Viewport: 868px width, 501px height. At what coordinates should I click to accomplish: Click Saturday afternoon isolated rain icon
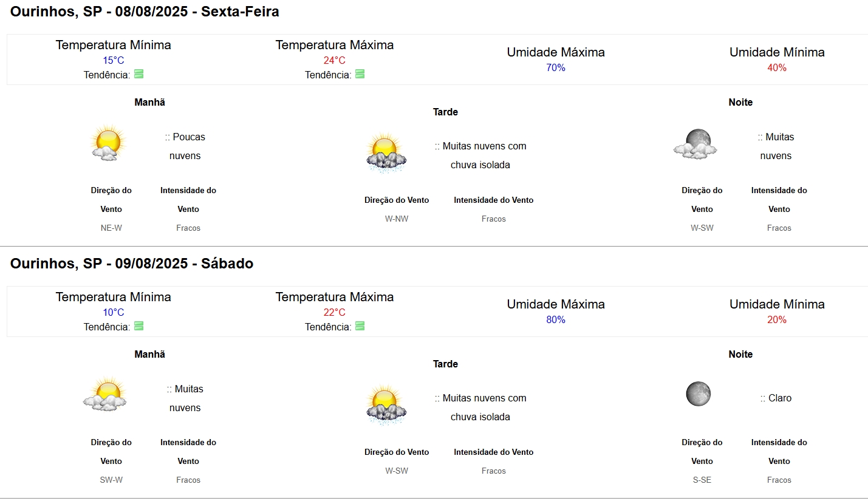pos(386,405)
